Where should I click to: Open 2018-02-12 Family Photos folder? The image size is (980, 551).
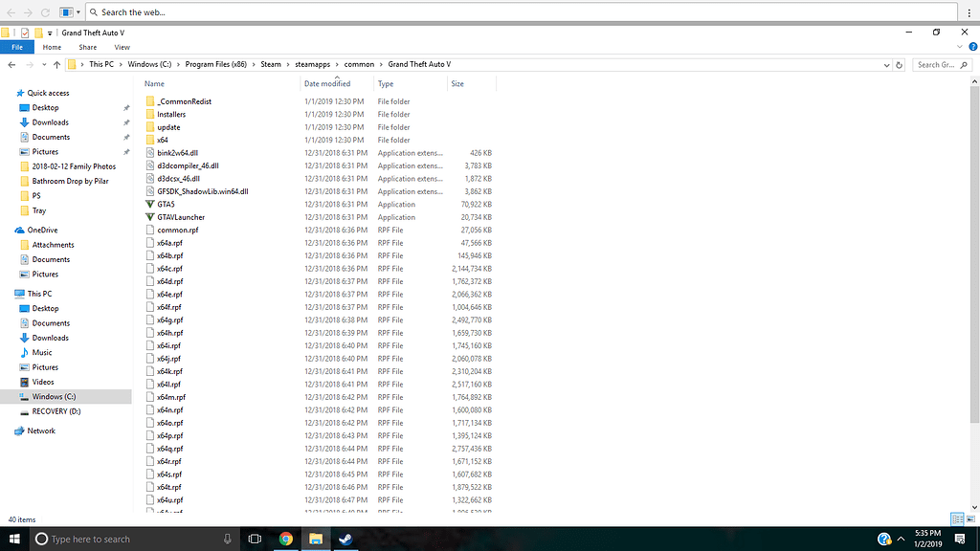[x=74, y=166]
